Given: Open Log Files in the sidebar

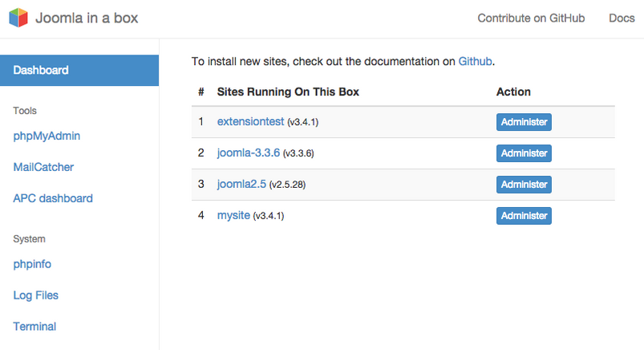Looking at the screenshot, I should [x=36, y=295].
